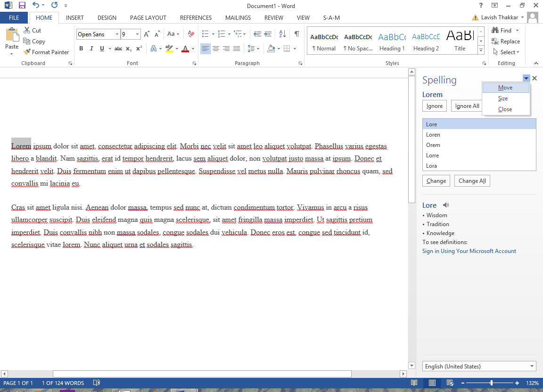Click the Sort icon in Paragraph group
Viewport: 543px width, 392px height.
[x=282, y=34]
